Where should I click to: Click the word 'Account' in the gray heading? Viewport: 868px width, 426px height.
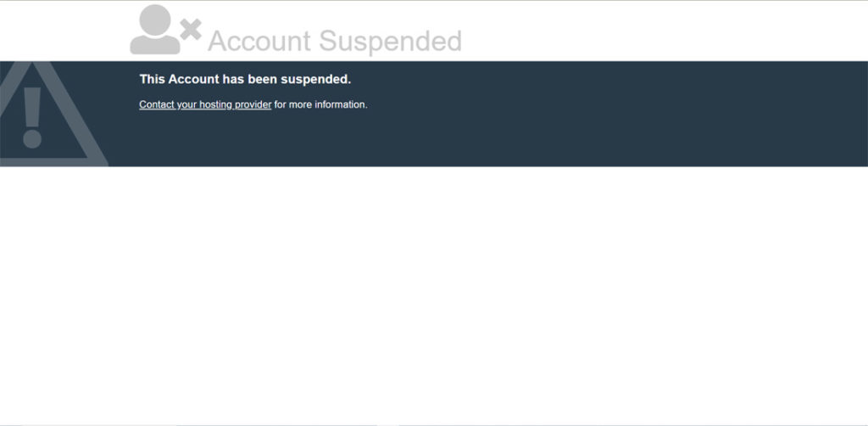[x=259, y=41]
